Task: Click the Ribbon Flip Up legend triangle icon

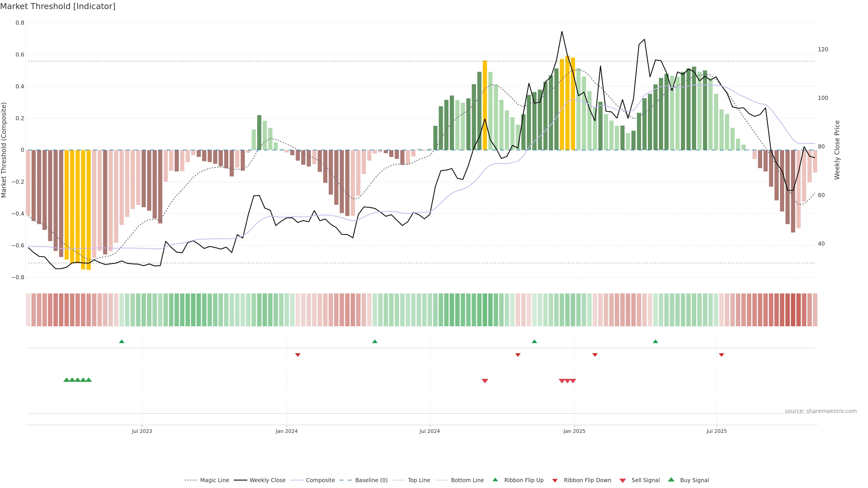Action: pos(495,480)
